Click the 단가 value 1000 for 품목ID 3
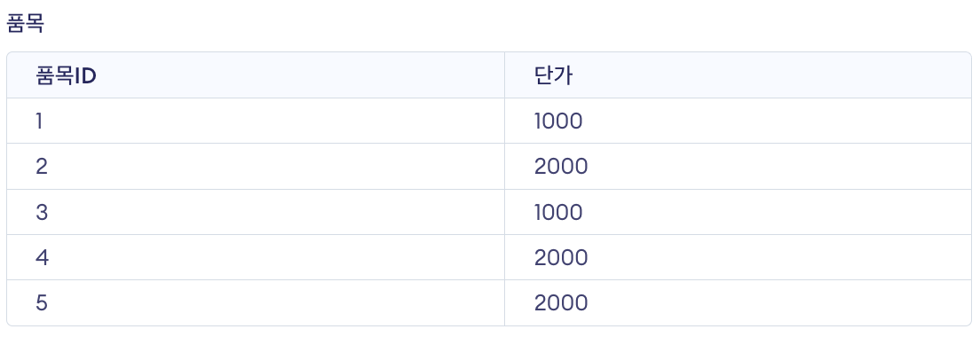980x337 pixels. coord(558,212)
